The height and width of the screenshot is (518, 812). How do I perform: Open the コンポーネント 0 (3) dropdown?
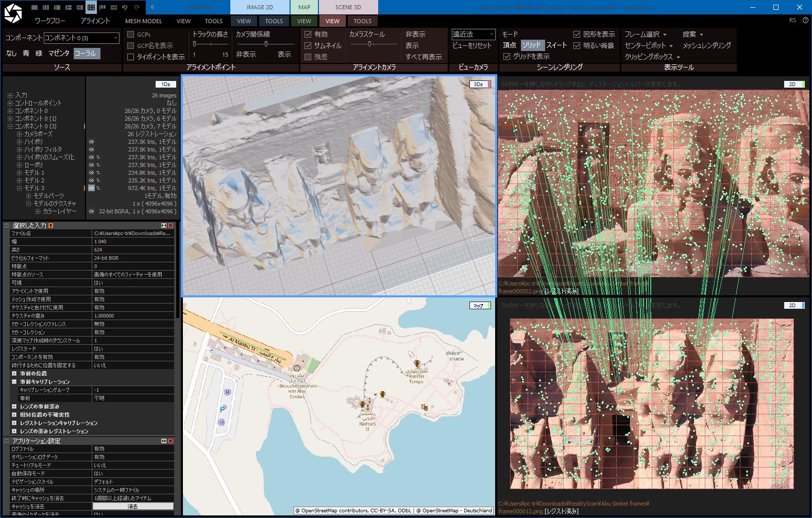[81, 38]
